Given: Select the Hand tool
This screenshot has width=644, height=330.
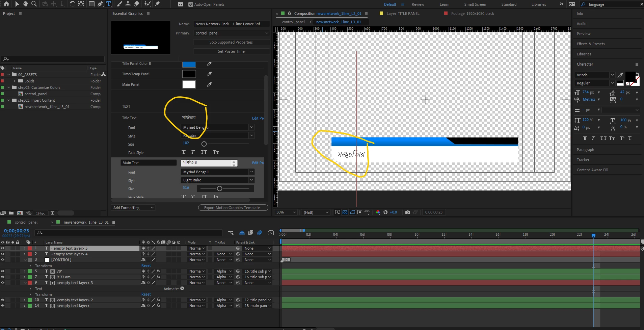Looking at the screenshot, I should (x=25, y=4).
